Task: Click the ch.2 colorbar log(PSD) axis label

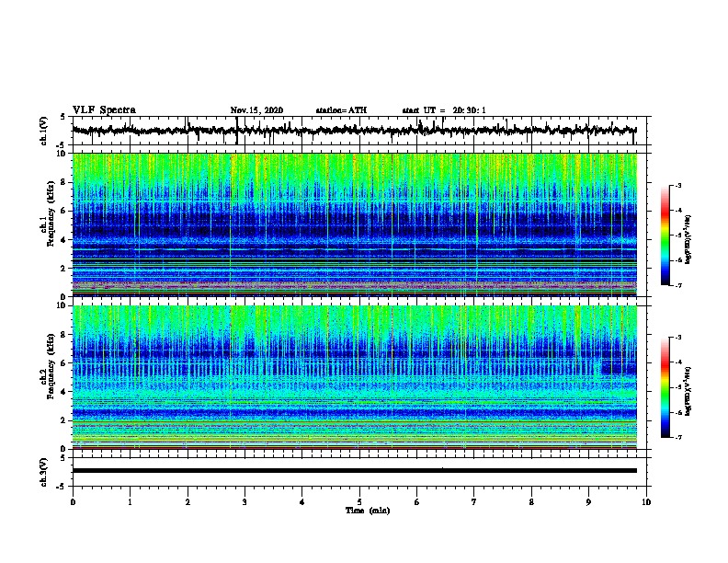Action: [x=688, y=391]
